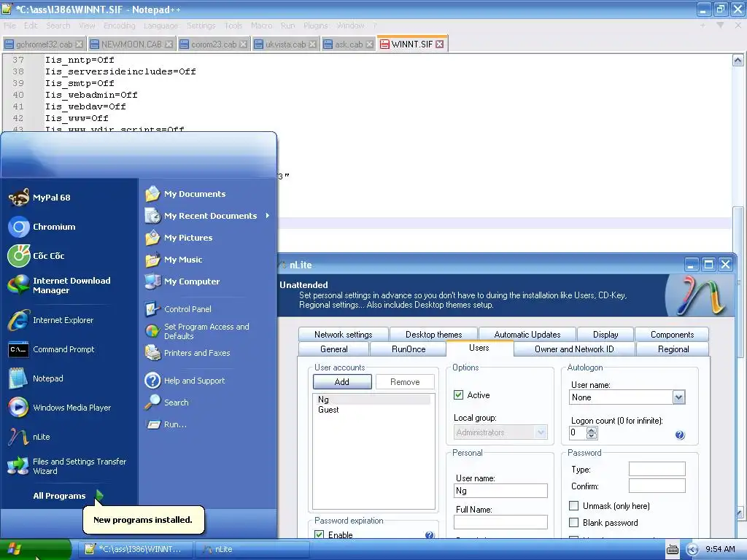Open Control Panel
The width and height of the screenshot is (747, 560).
click(x=178, y=309)
